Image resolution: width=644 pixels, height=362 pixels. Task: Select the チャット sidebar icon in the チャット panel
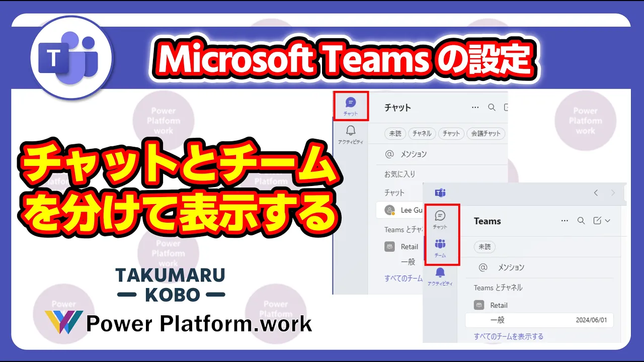tap(351, 106)
